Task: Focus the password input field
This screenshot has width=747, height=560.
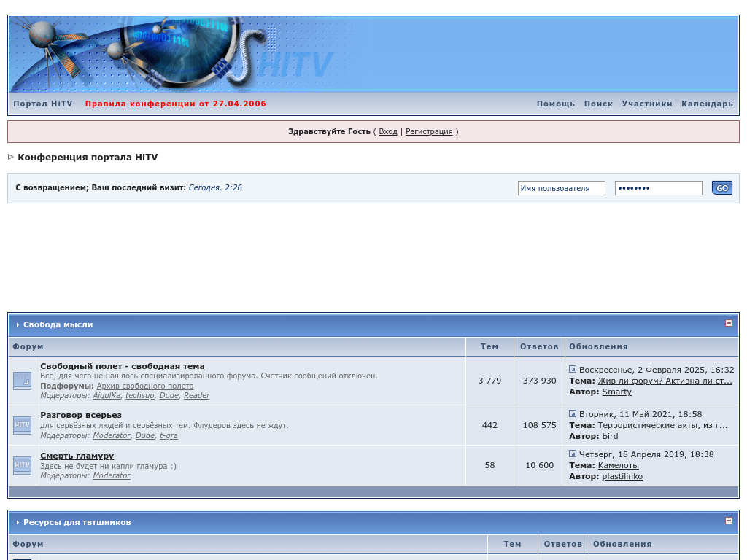Action: (x=658, y=188)
